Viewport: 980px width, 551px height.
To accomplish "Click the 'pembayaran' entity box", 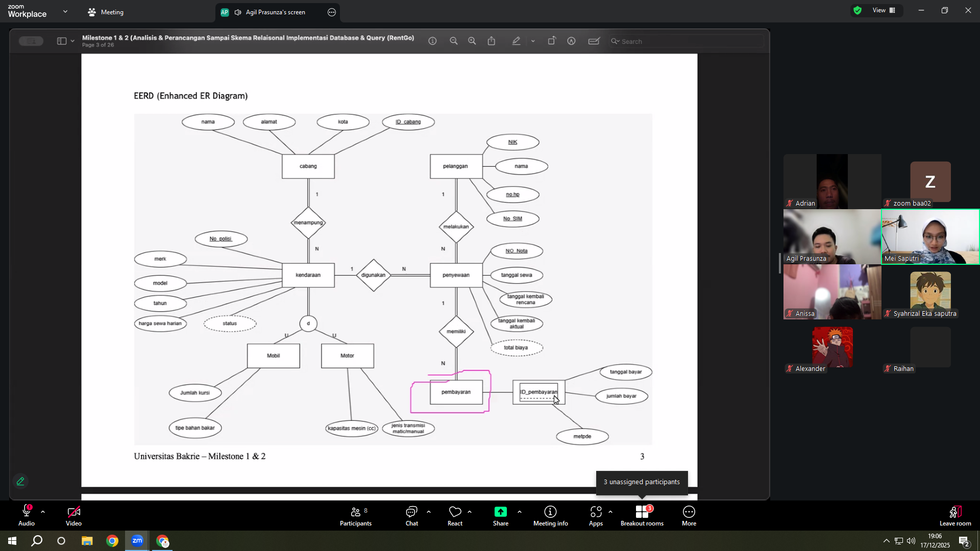I will (x=456, y=392).
